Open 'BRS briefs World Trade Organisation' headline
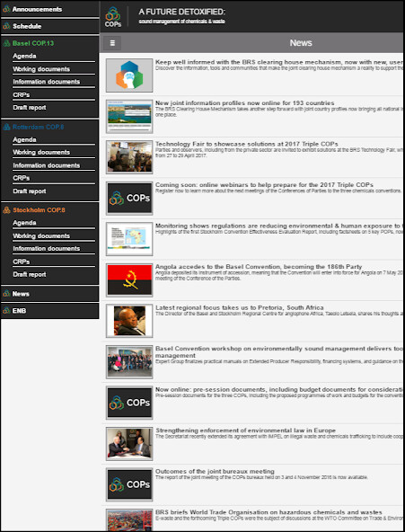The image size is (405, 532). (x=269, y=512)
